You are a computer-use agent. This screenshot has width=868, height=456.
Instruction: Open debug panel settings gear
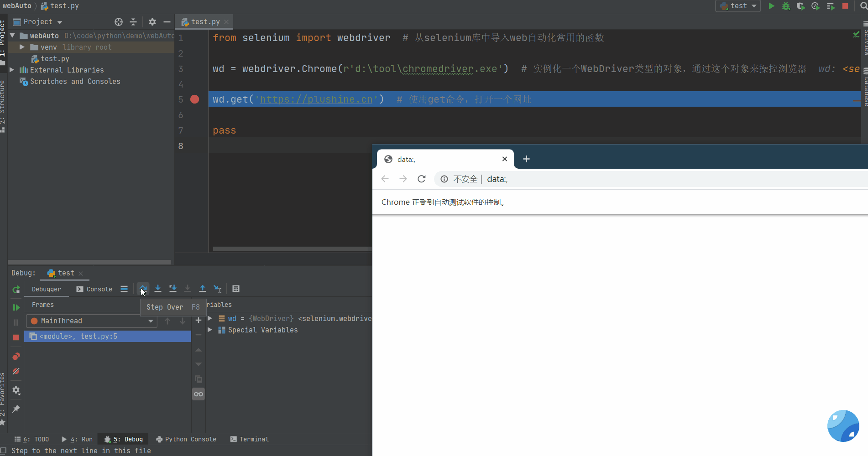[16, 390]
